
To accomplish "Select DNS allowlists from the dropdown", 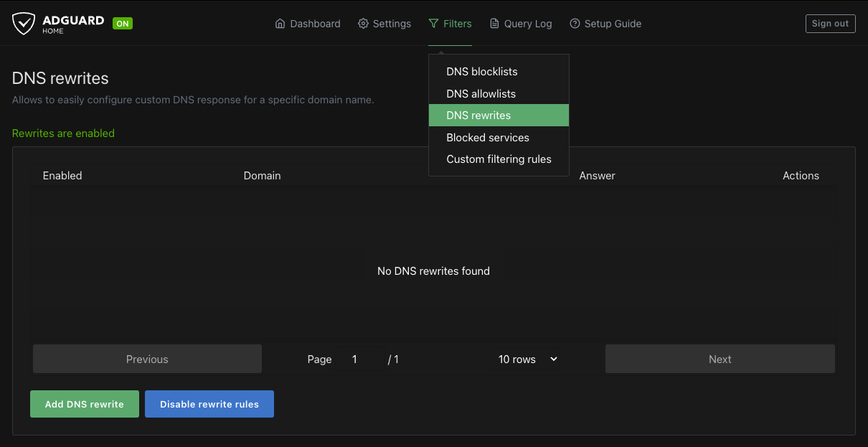I will (499, 94).
